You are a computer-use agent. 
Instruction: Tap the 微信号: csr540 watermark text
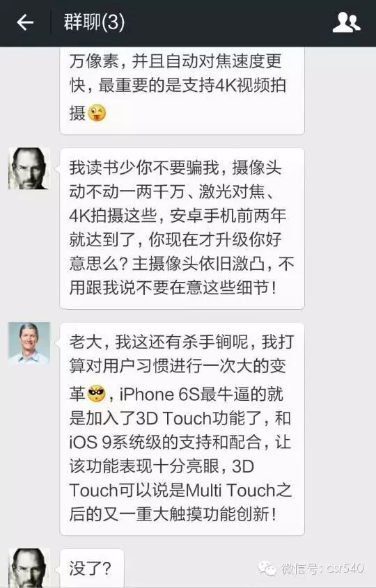322,568
